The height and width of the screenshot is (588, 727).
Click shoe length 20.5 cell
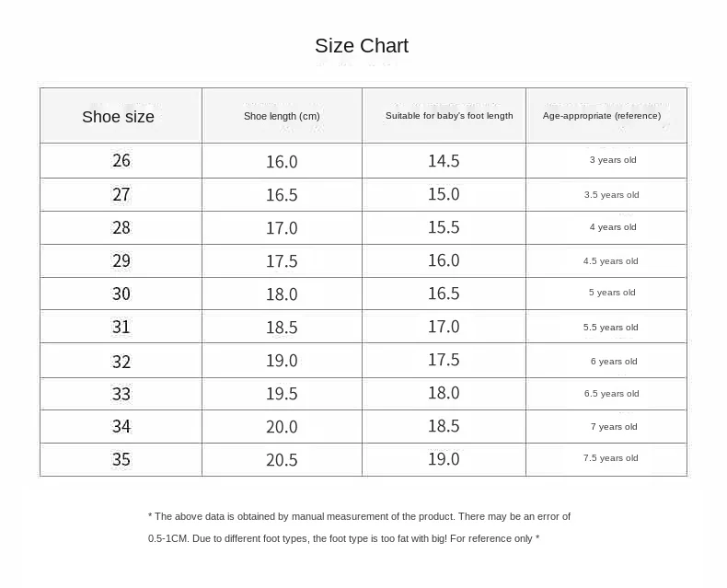tap(282, 460)
